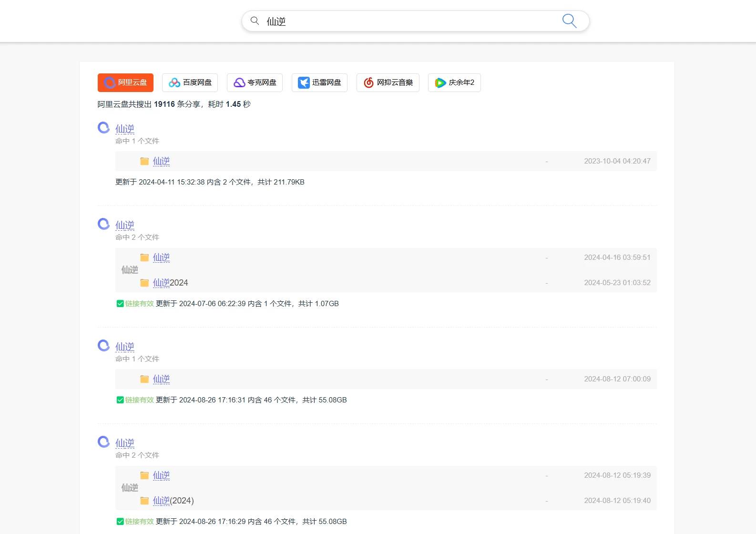Open 网抑云音樂 tab
756x534 pixels.
388,82
